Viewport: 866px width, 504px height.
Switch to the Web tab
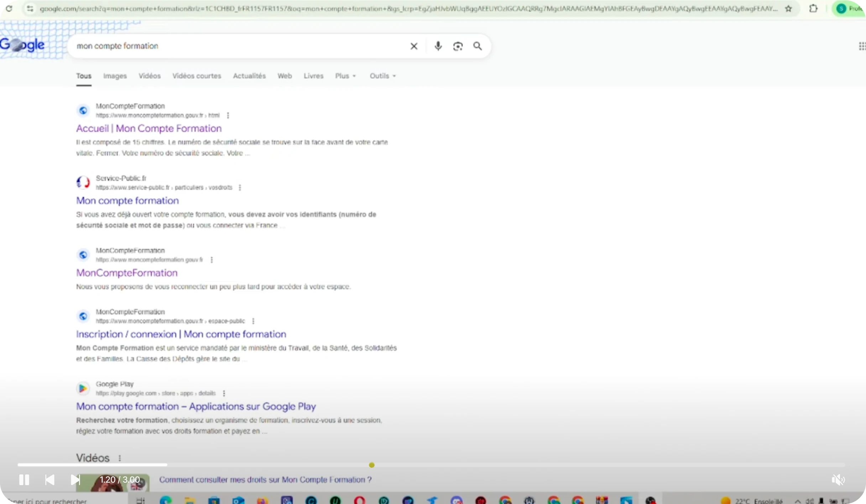click(285, 76)
